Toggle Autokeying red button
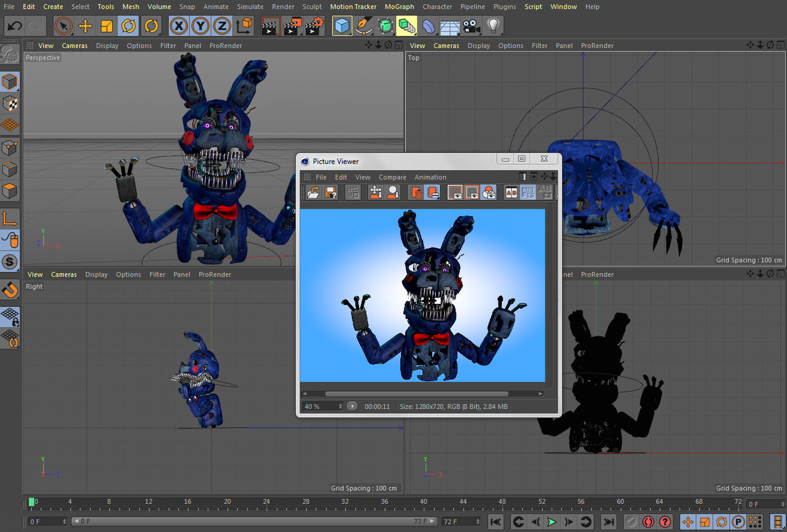 [648, 522]
